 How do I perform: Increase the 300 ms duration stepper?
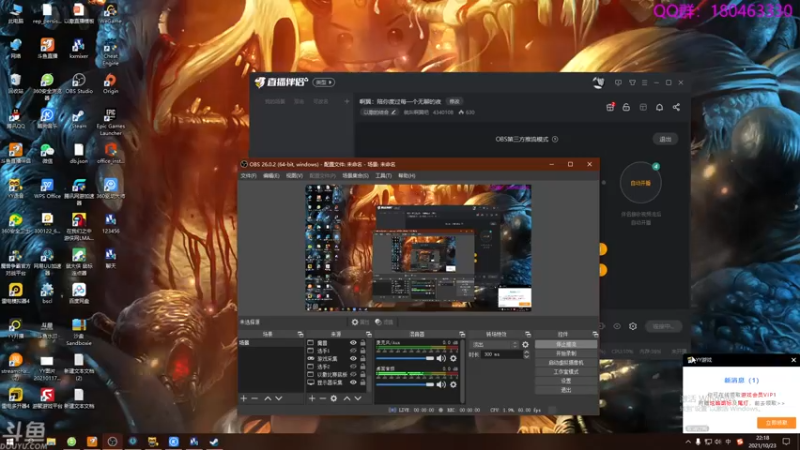tap(527, 352)
